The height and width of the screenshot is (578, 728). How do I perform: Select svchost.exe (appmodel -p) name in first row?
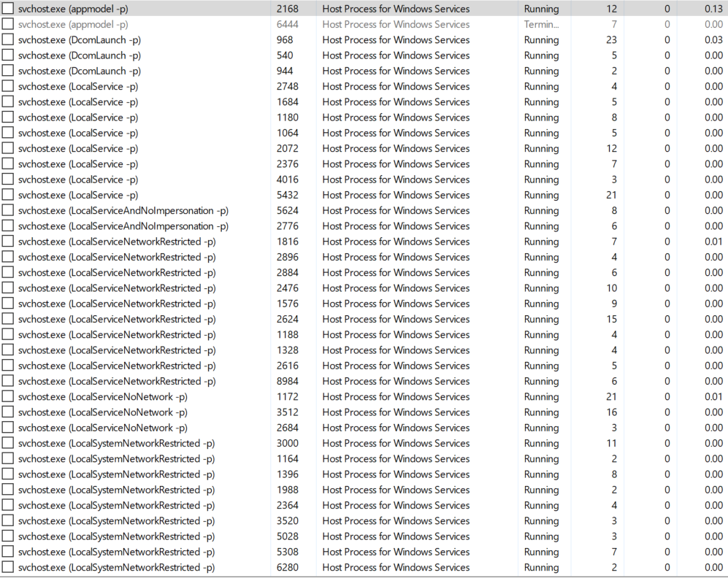(x=73, y=8)
